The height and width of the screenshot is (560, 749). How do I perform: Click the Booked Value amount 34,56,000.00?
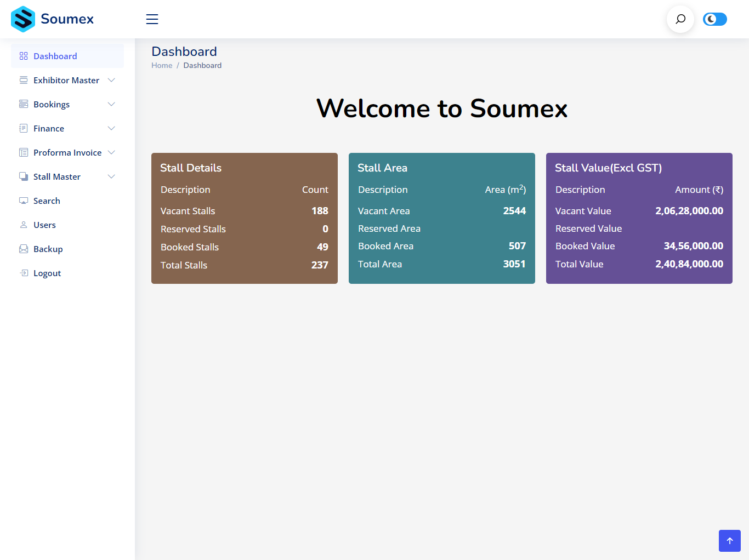[693, 246]
